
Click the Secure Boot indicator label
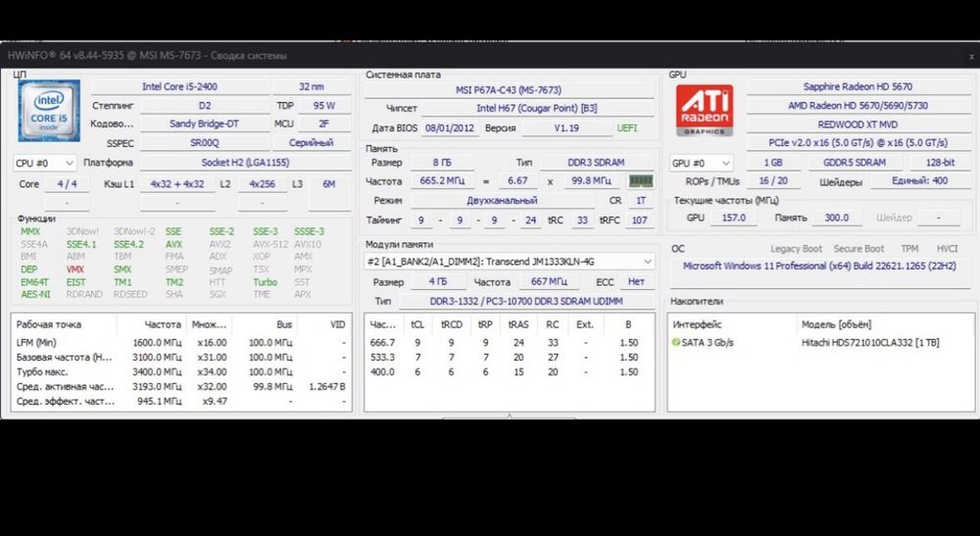coord(858,249)
